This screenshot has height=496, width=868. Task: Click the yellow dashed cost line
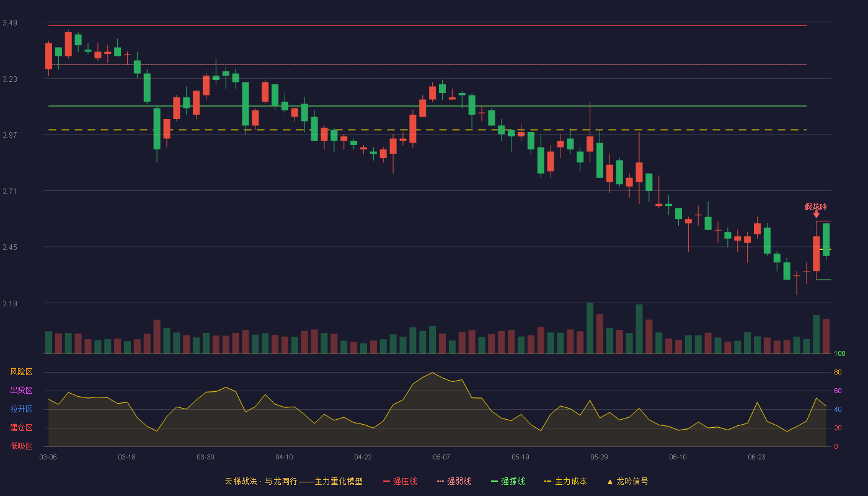coord(428,130)
